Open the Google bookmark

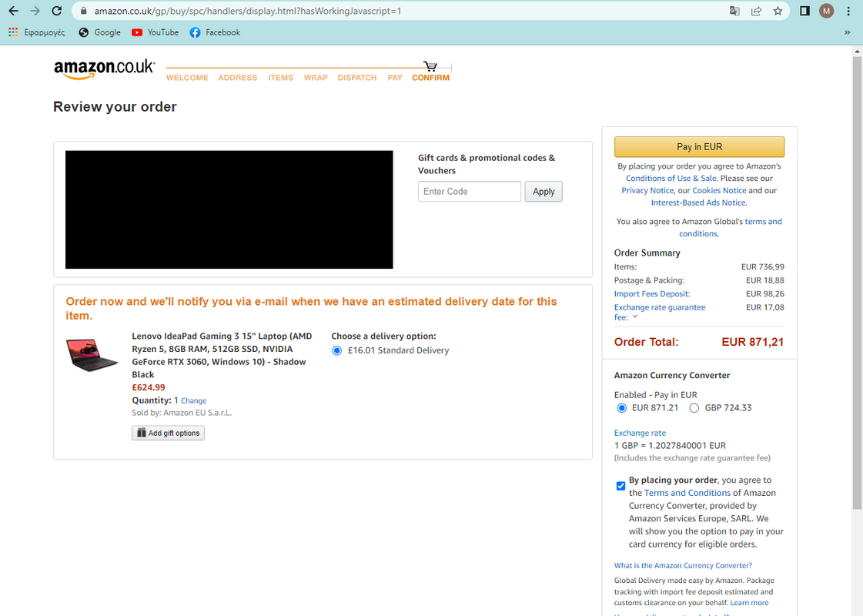99,32
